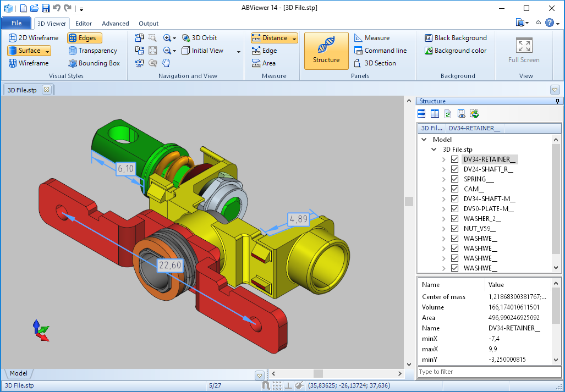
Task: Uncheck the SPRING__ part checkbox
Action: click(454, 179)
